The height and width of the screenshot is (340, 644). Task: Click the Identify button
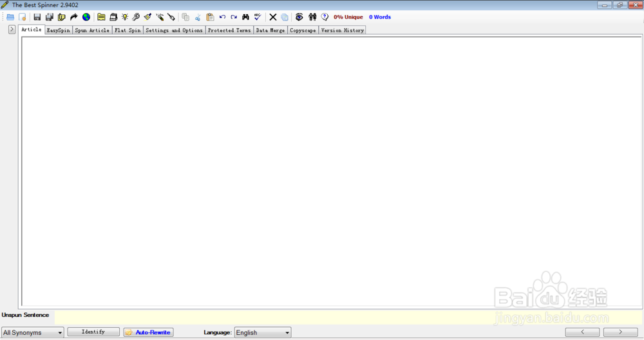93,332
